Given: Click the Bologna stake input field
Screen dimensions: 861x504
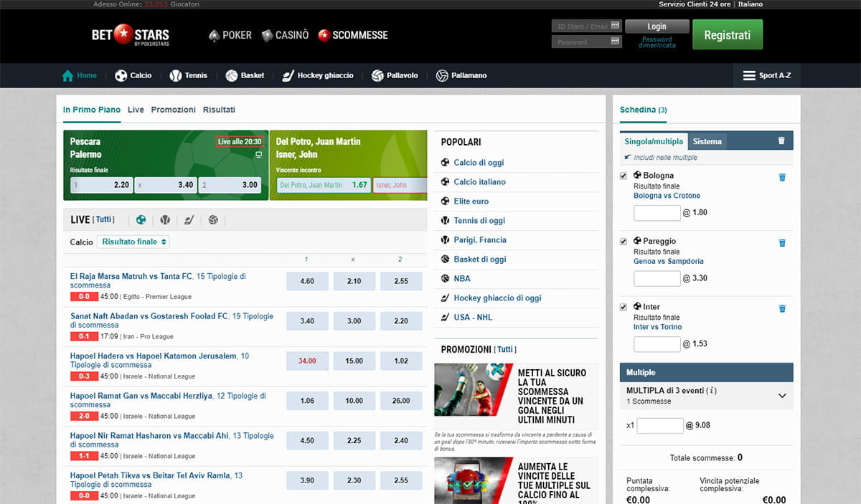Looking at the screenshot, I should pyautogui.click(x=657, y=213).
